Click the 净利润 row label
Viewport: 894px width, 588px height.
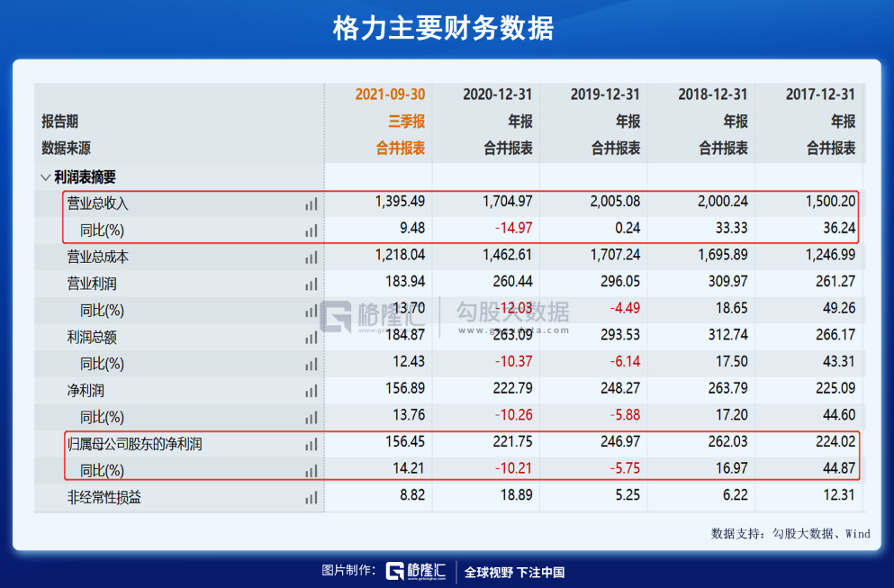pos(86,391)
